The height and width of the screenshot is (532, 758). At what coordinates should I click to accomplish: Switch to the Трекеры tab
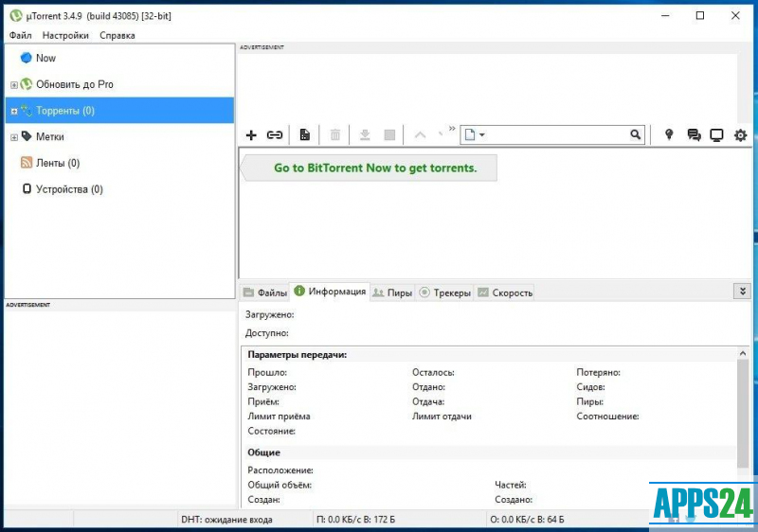444,293
